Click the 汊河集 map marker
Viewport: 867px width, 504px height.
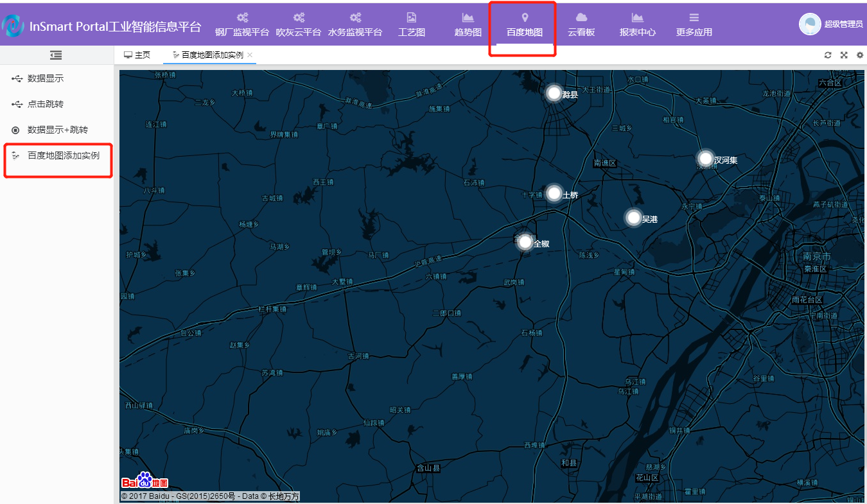coord(706,158)
